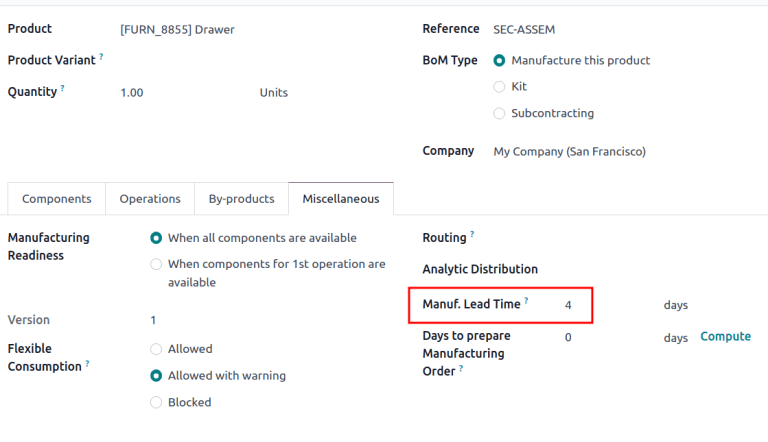Click the Quantity help question mark
The width and height of the screenshot is (768, 442).
[62, 88]
